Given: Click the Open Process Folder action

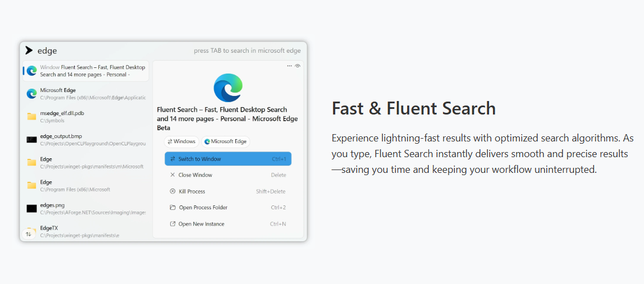Looking at the screenshot, I should 228,207.
